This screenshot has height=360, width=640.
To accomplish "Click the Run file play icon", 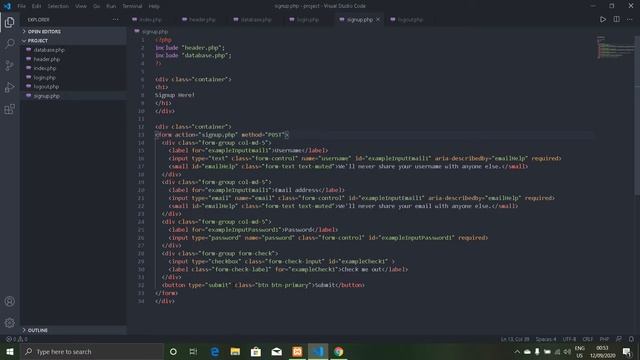I will pyautogui.click(x=602, y=19).
